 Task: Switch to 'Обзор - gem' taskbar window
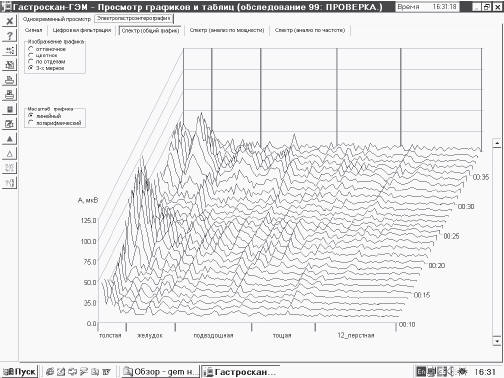click(x=160, y=371)
